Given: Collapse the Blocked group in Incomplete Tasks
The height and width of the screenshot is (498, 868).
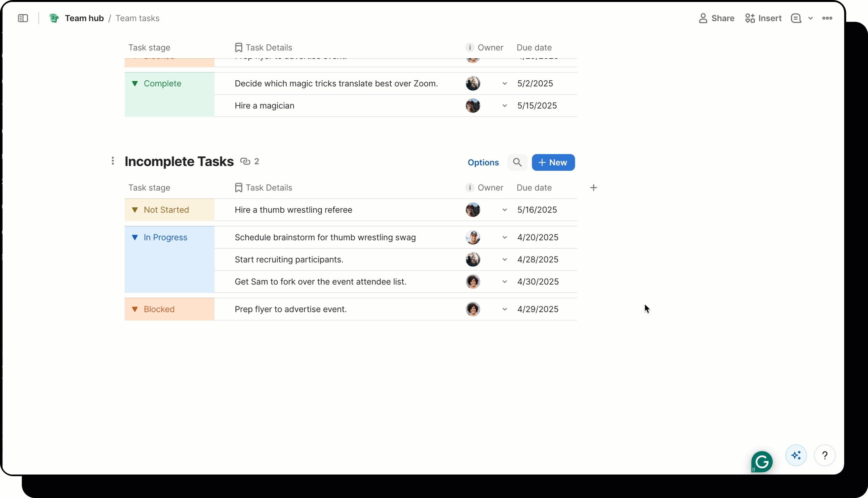Looking at the screenshot, I should [135, 309].
